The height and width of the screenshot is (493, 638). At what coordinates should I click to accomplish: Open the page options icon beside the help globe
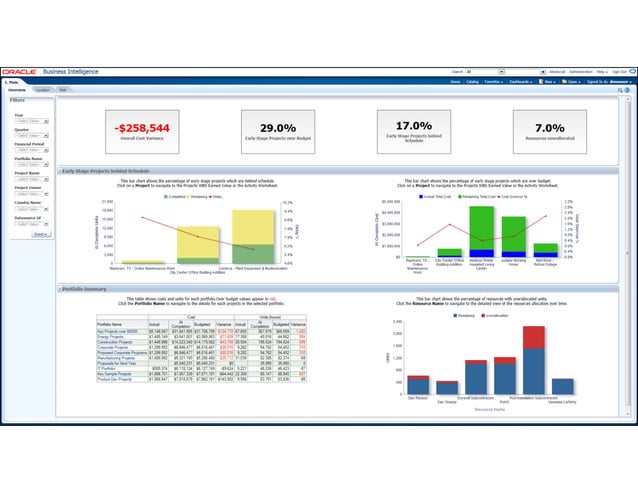620,90
